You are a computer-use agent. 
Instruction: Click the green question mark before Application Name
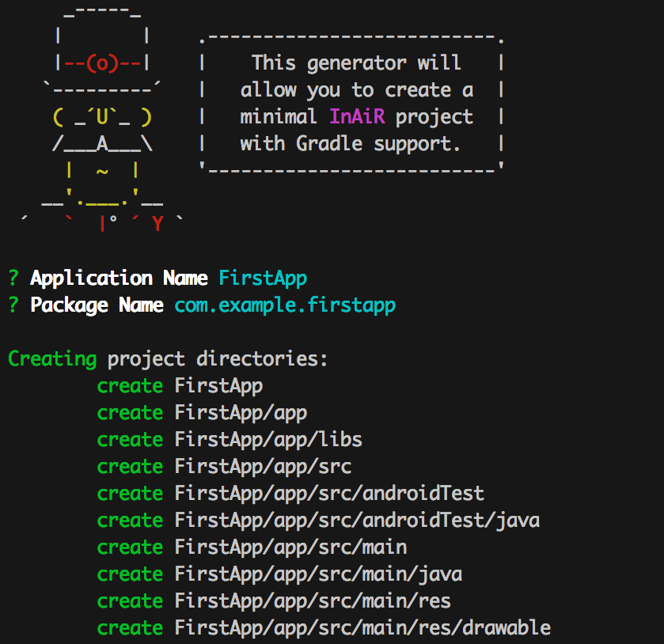click(x=13, y=278)
